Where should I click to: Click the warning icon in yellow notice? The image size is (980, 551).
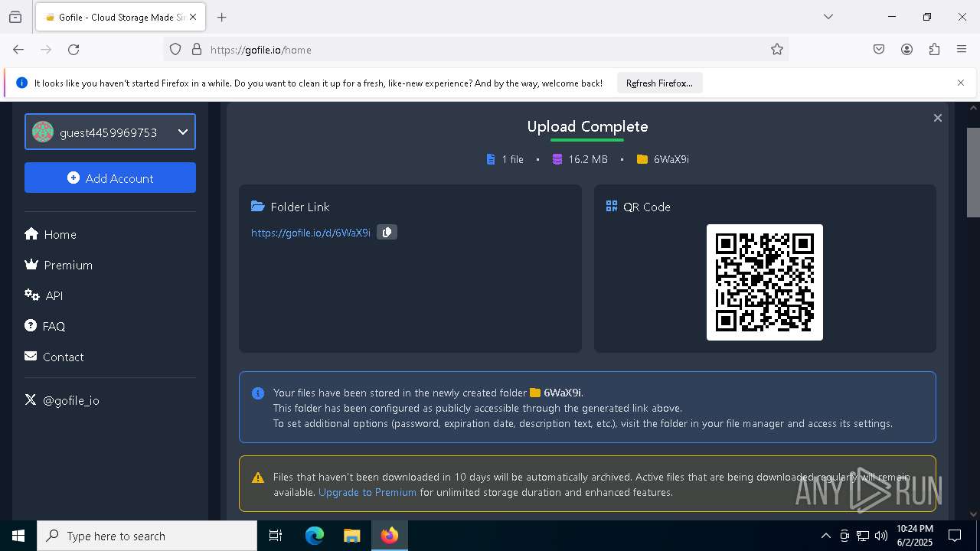(x=258, y=478)
